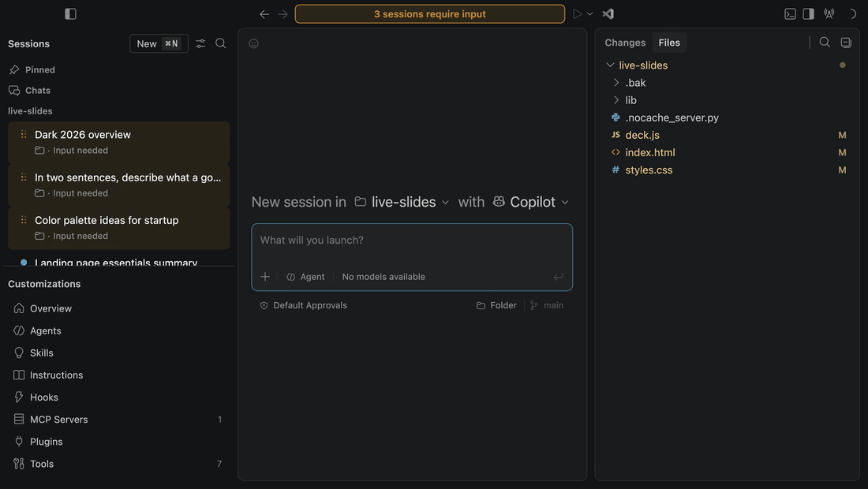Open in VS Code icon
The height and width of the screenshot is (489, 868).
click(608, 14)
